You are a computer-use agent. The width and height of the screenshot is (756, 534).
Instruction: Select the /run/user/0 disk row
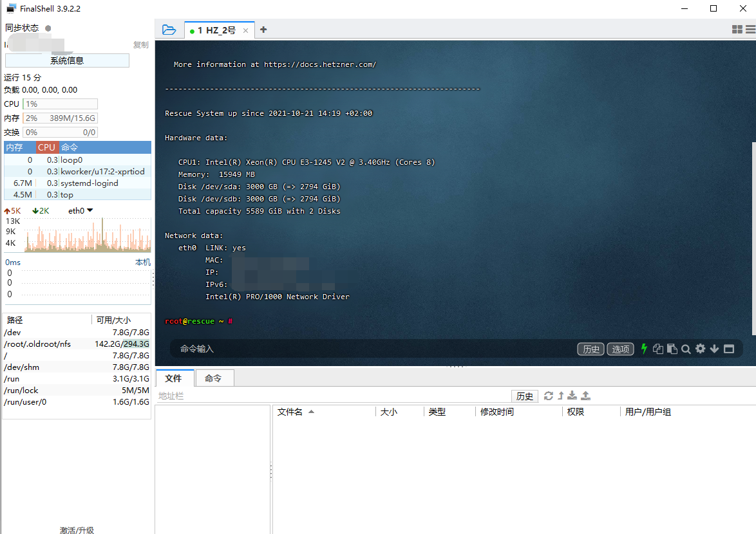point(77,401)
